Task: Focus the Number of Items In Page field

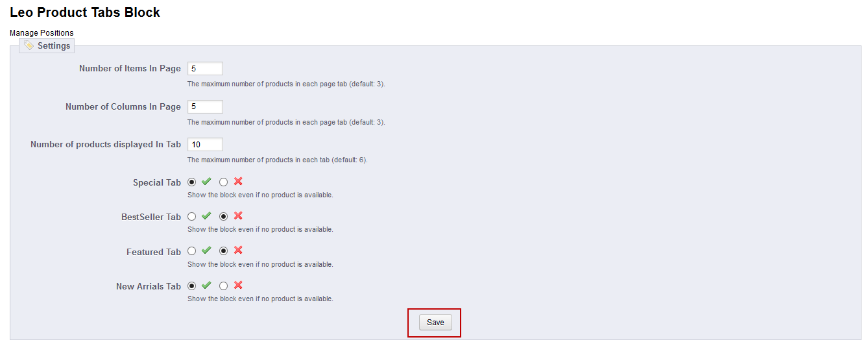Action: pos(205,69)
